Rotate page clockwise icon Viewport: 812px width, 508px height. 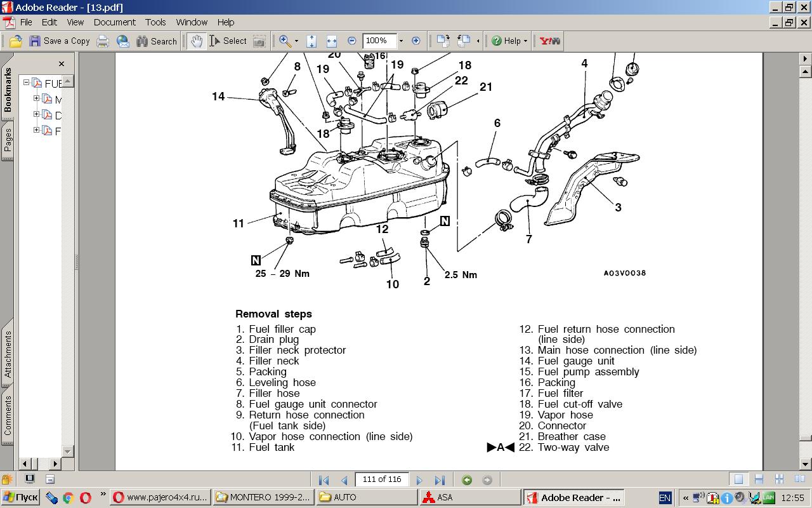(442, 41)
